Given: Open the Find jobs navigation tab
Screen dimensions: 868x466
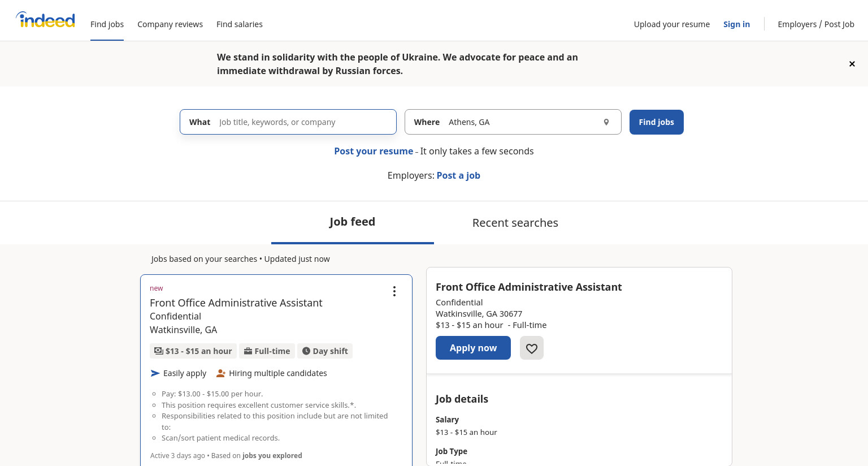Looking at the screenshot, I should (x=107, y=24).
